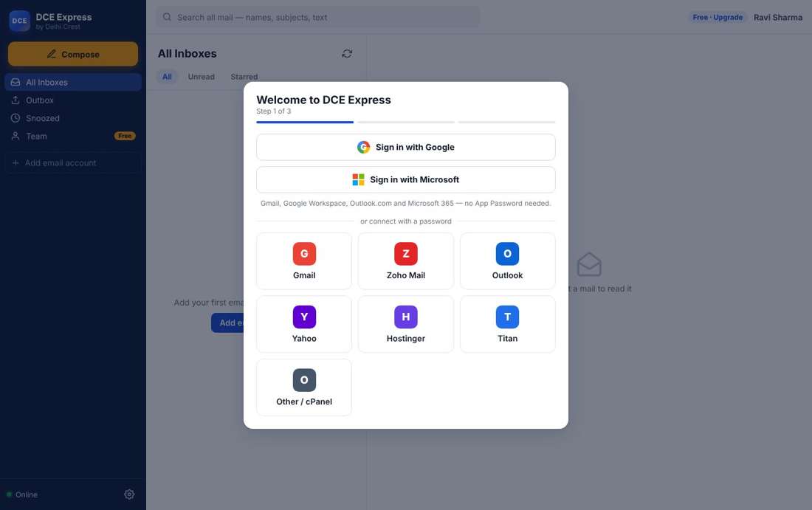Screen dimensions: 812x510
Task: Choose the Outlook provider tile
Action: pyautogui.click(x=508, y=261)
